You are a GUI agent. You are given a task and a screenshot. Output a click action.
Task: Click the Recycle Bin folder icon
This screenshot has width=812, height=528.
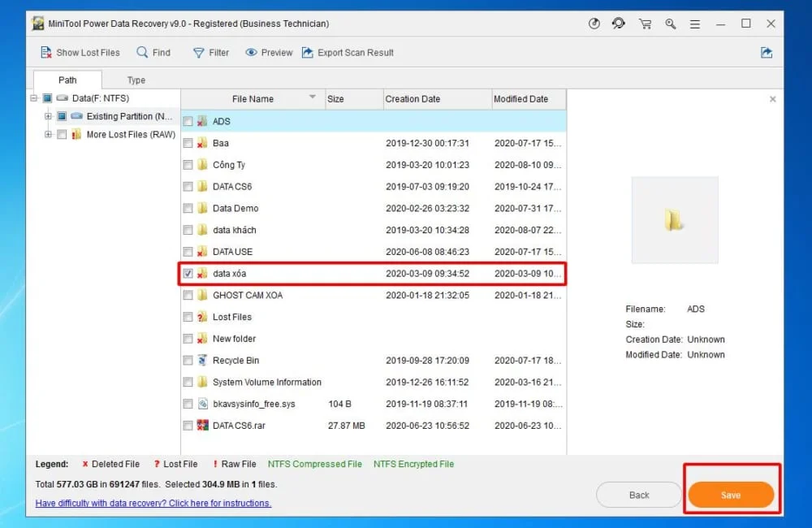coord(202,360)
